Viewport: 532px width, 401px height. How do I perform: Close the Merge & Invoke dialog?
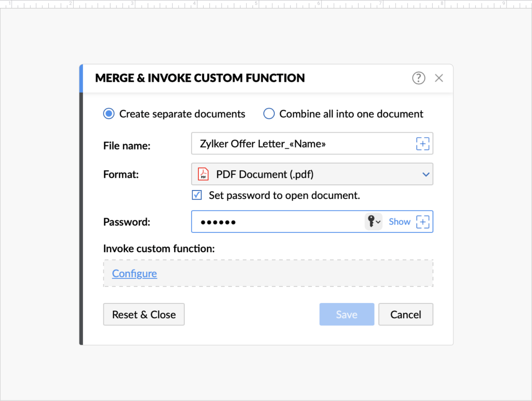[x=439, y=78]
